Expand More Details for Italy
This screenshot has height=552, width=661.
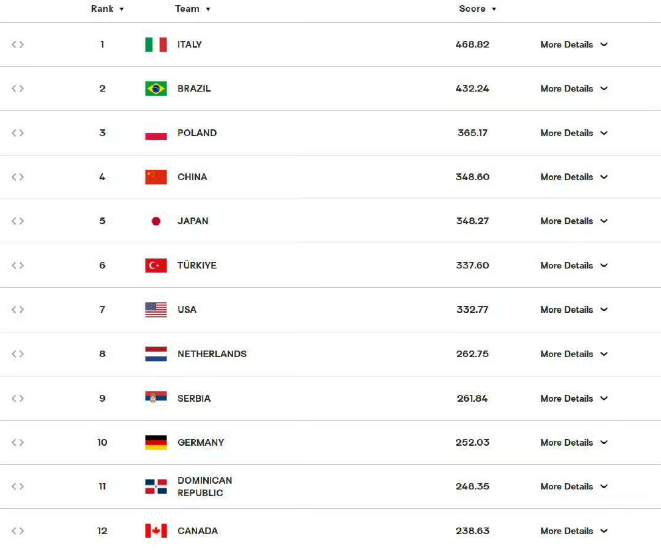pyautogui.click(x=574, y=45)
